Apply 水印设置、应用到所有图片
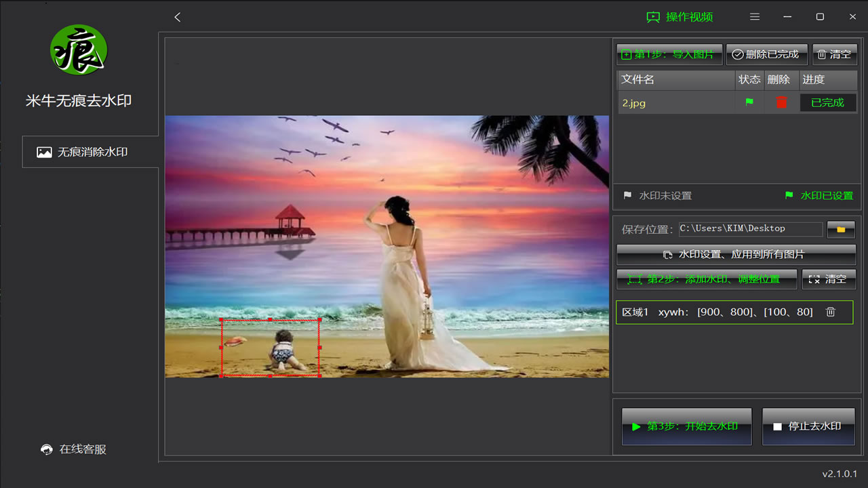 tap(736, 254)
